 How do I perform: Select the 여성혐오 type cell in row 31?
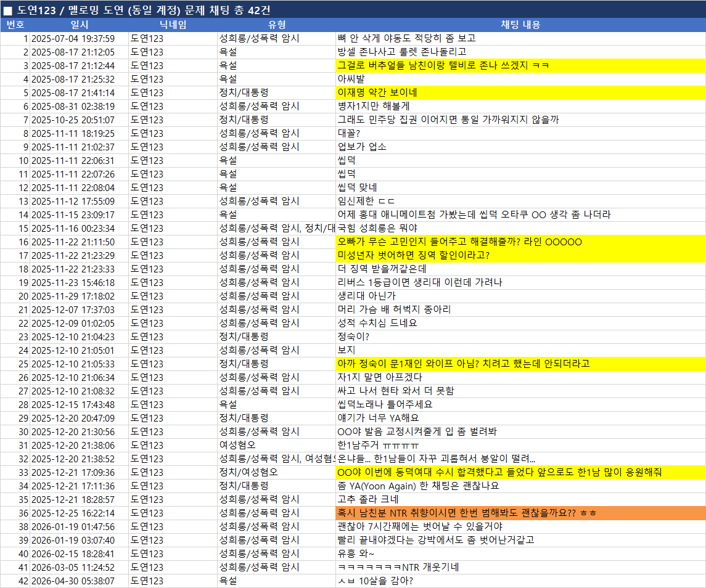[x=276, y=445]
